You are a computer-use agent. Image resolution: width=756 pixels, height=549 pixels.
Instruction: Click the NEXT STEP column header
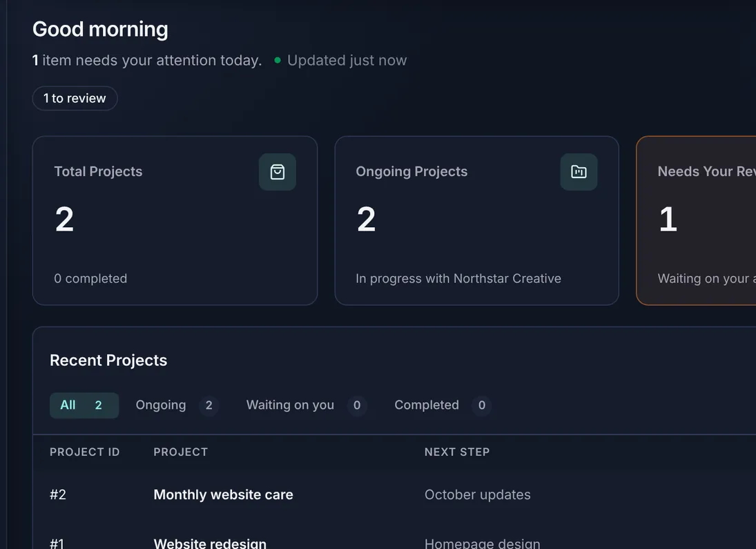[456, 452]
